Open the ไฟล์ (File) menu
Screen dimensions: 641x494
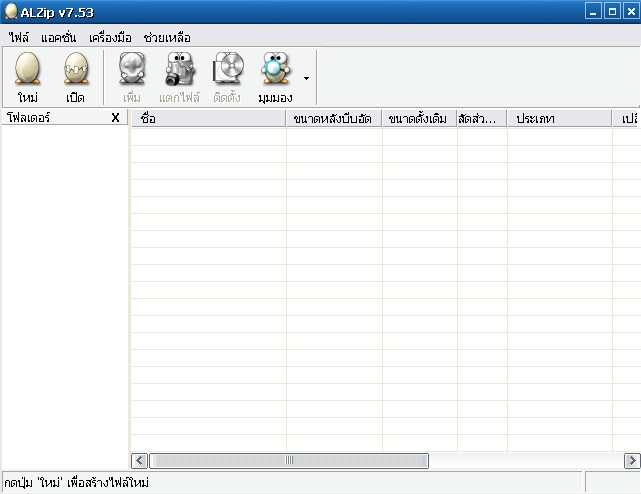click(19, 38)
